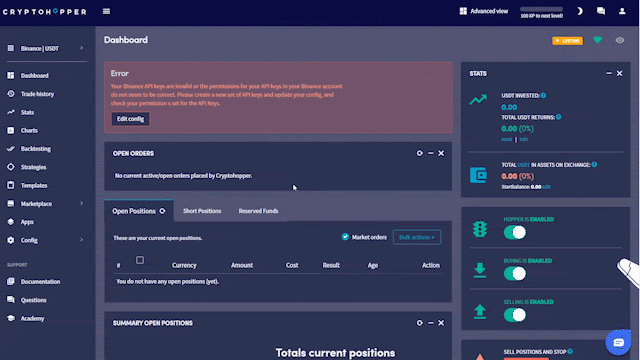
Task: Open Documentation support link
Action: (x=33, y=282)
